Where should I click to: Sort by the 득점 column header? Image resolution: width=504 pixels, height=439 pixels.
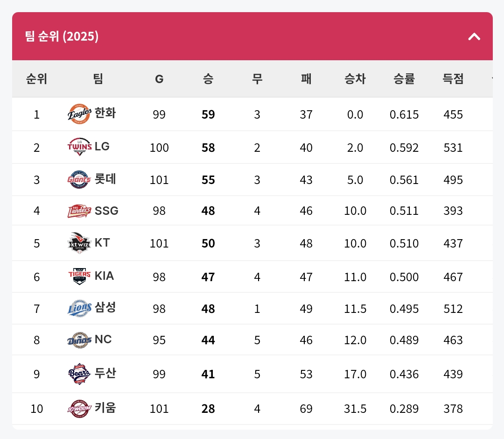[x=453, y=79]
